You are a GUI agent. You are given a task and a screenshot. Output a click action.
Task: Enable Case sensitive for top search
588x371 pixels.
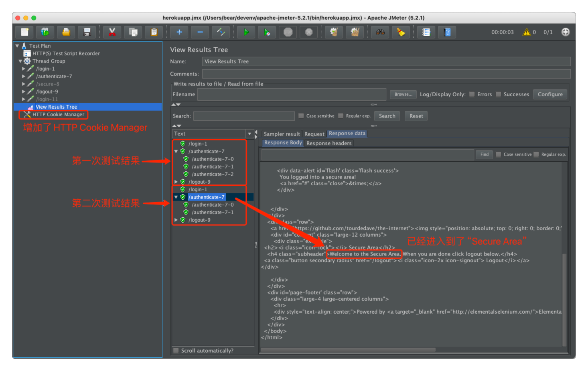coord(301,116)
